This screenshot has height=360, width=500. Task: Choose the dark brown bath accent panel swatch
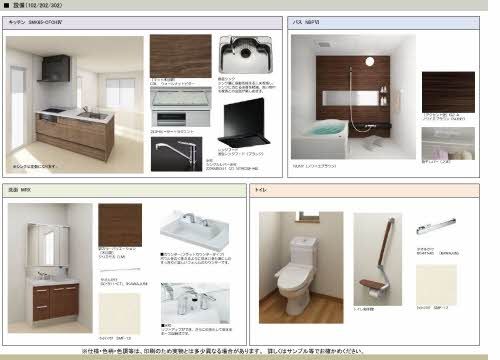(448, 92)
